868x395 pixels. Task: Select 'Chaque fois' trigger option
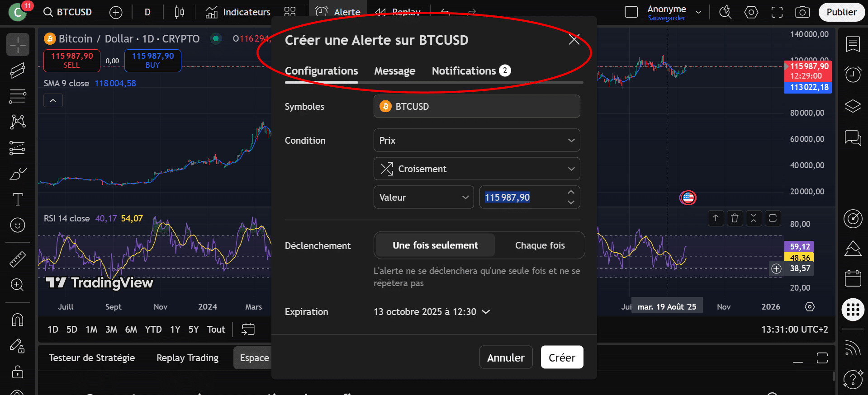(540, 245)
